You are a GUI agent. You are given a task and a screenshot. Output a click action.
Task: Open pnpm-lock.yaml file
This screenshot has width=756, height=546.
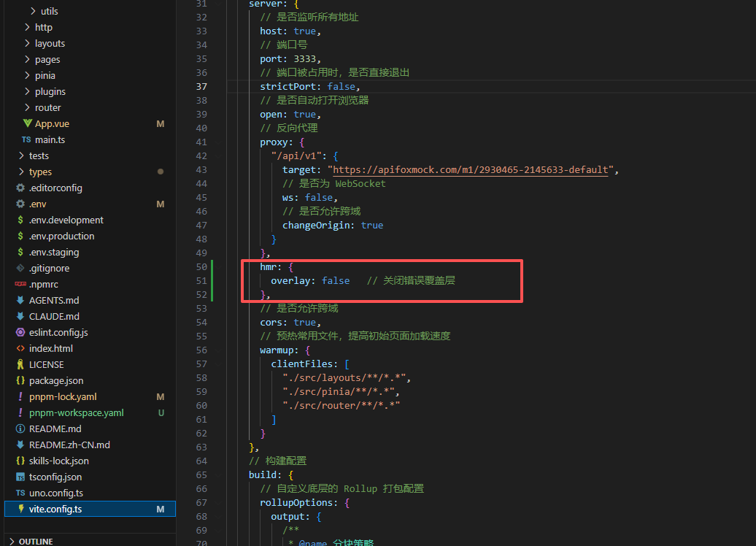(x=63, y=396)
